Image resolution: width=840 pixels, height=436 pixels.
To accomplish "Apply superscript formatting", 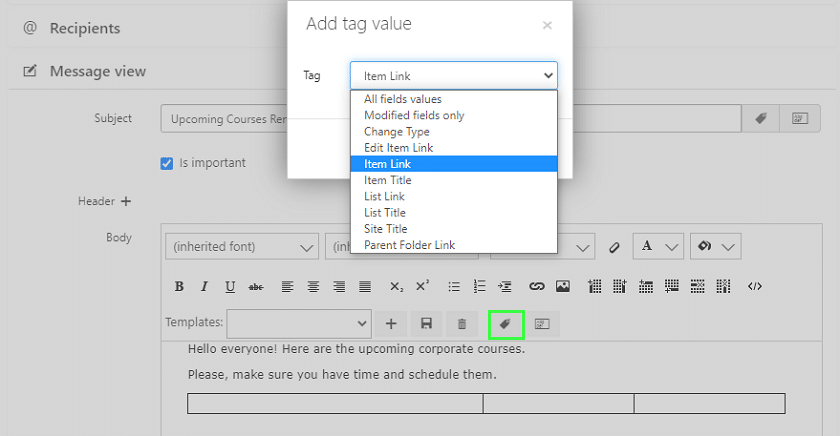I will 423,285.
